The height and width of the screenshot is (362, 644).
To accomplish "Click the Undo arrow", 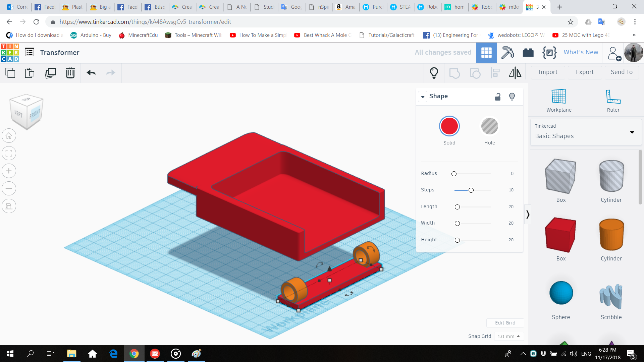I will coord(91,73).
